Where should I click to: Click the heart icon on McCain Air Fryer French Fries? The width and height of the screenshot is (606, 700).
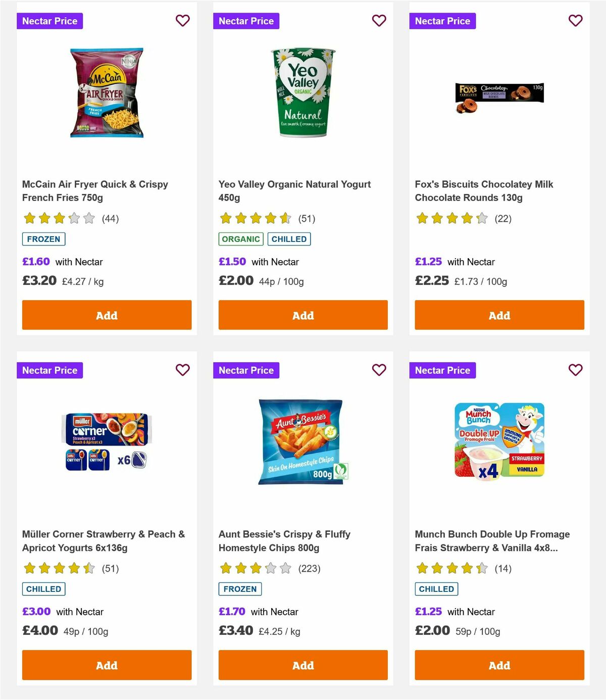coord(183,21)
